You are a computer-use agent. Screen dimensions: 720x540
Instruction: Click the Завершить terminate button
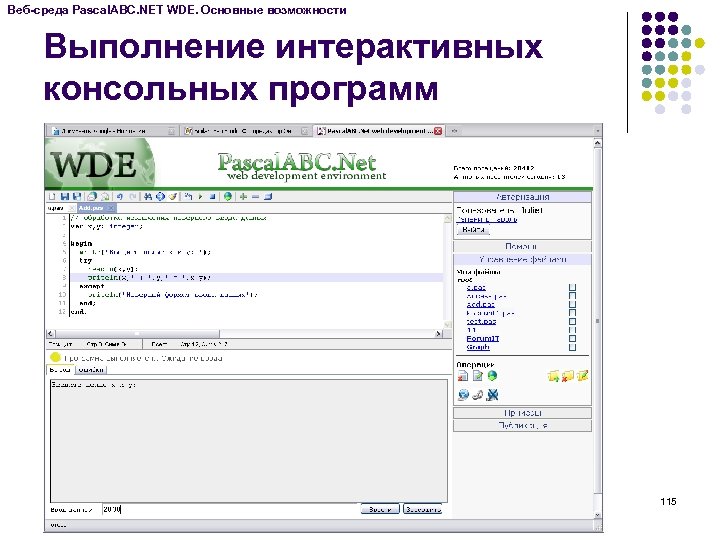click(422, 509)
